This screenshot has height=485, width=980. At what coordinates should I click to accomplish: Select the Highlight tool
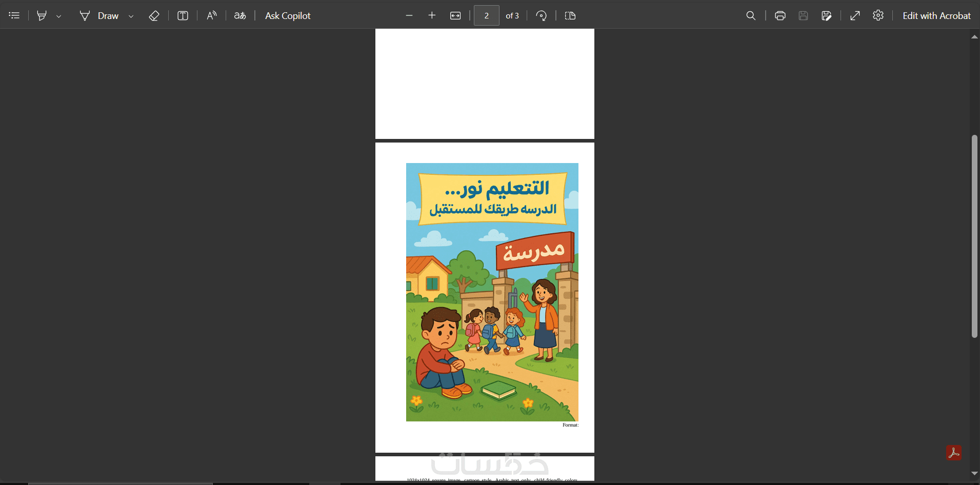pyautogui.click(x=42, y=15)
